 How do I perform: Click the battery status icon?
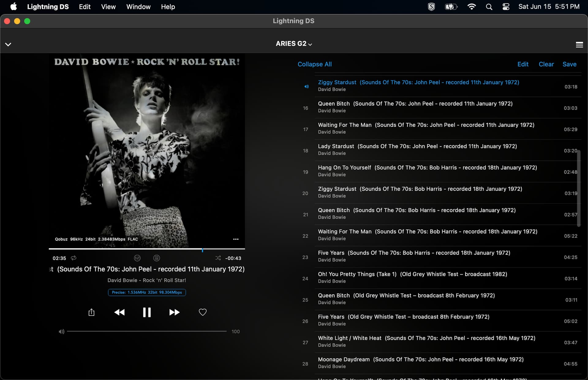(451, 7)
